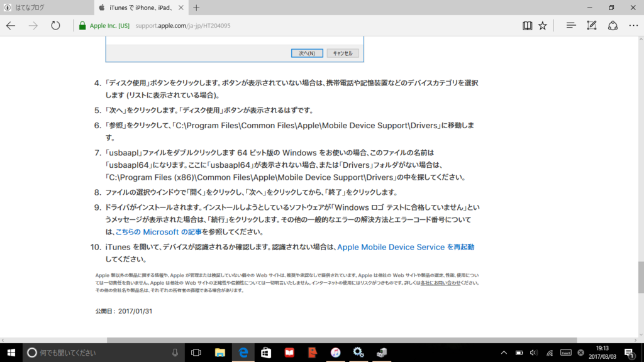Open the touch keyboard icon
This screenshot has height=362, width=644.
tap(565, 353)
